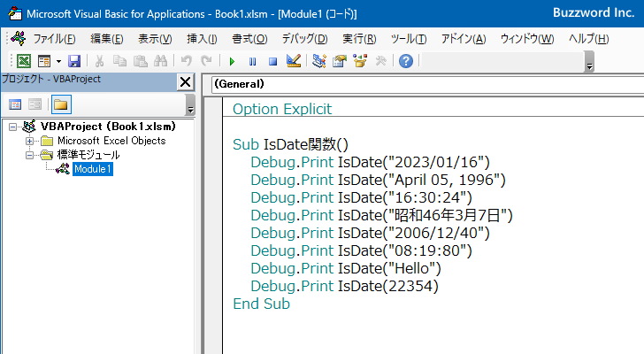Click the menu bar VBA module icon
The height and width of the screenshot is (354, 644).
19,39
